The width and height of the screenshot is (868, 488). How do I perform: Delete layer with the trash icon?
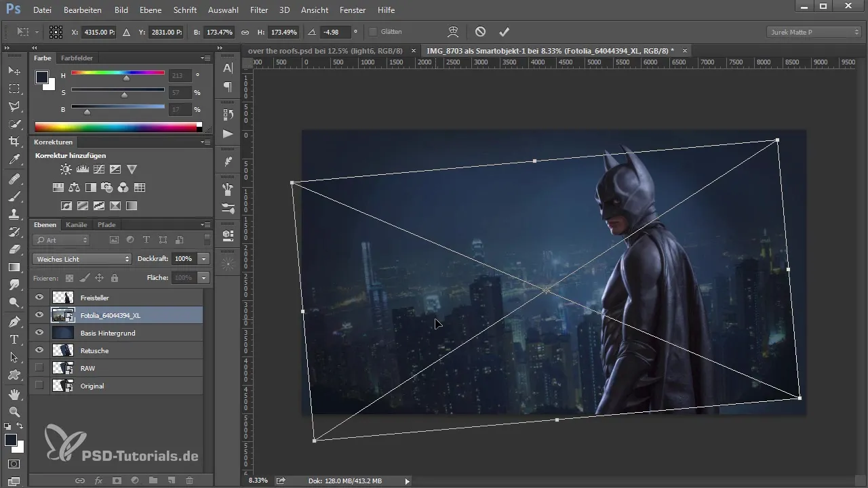coord(189,480)
